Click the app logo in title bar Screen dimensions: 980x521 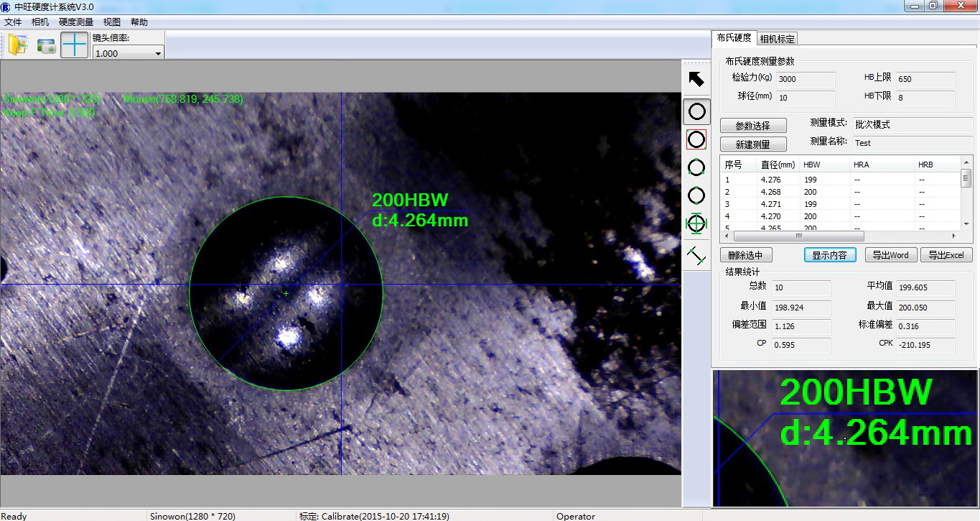tap(6, 6)
